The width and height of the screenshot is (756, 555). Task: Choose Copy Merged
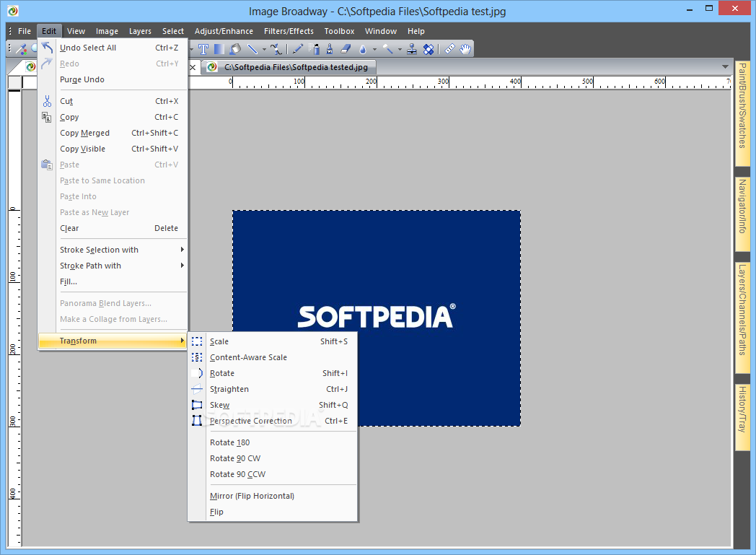point(113,133)
